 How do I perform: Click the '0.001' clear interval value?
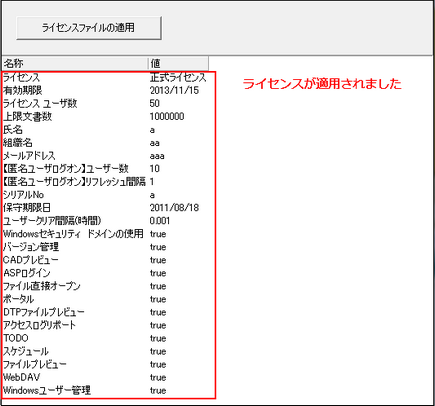[160, 221]
